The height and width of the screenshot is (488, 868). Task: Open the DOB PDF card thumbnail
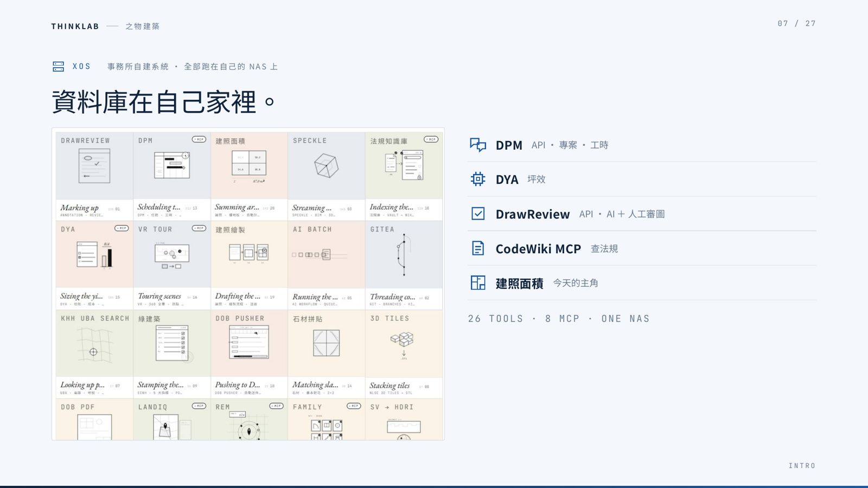(94, 420)
